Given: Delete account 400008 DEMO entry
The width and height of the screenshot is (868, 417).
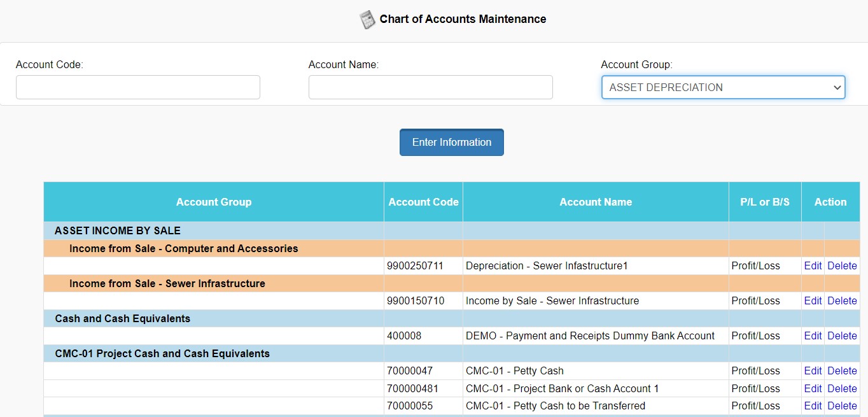Looking at the screenshot, I should pyautogui.click(x=842, y=336).
